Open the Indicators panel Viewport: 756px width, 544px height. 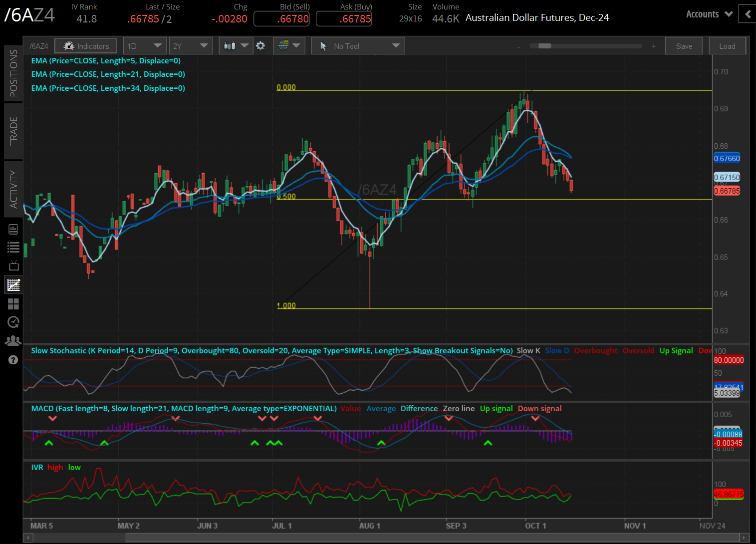tap(85, 46)
